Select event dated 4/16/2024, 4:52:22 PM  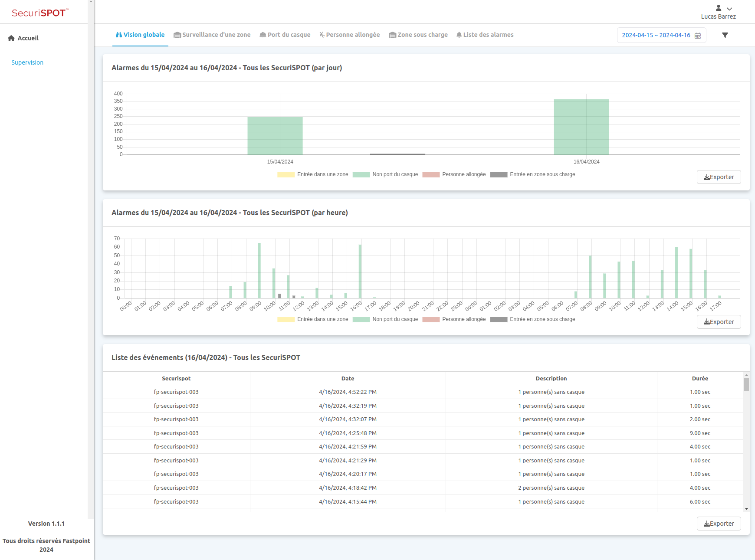pos(423,392)
